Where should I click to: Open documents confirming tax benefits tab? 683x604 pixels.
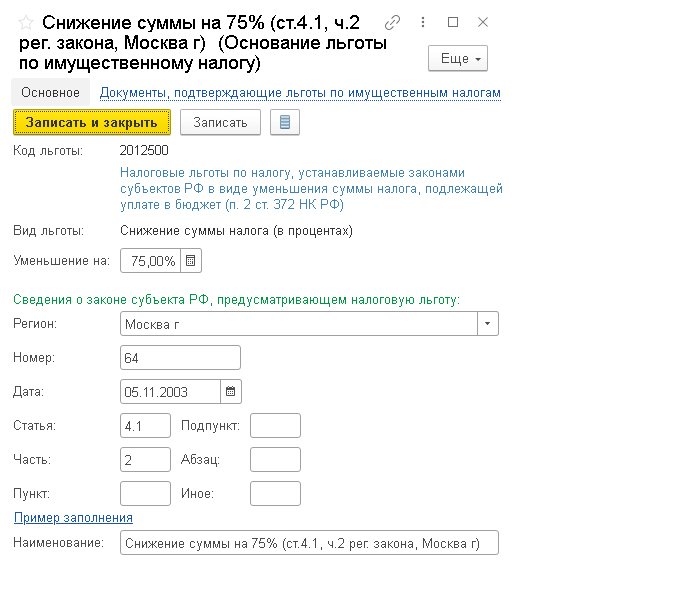(x=300, y=93)
